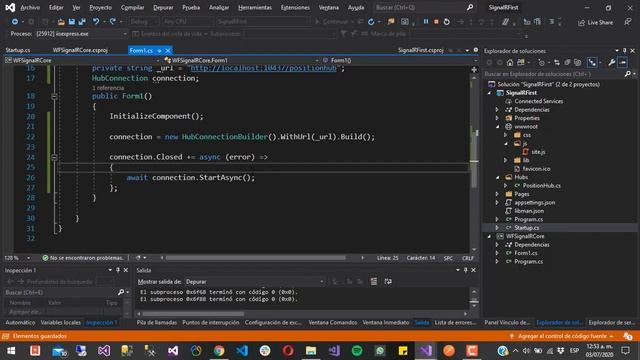Click the feedback icon beside Live Share

(x=627, y=22)
